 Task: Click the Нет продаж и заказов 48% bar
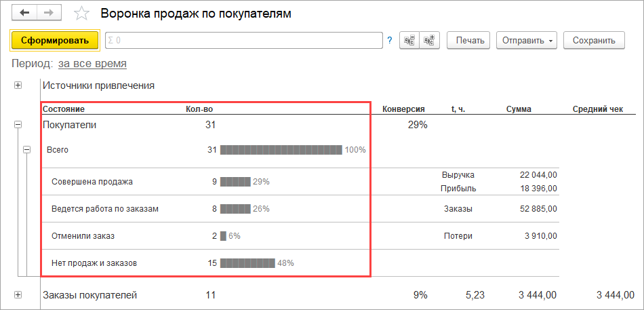pos(247,263)
